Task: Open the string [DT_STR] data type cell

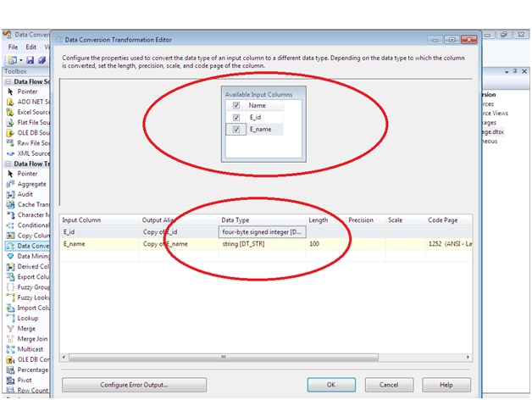Action: (262, 244)
